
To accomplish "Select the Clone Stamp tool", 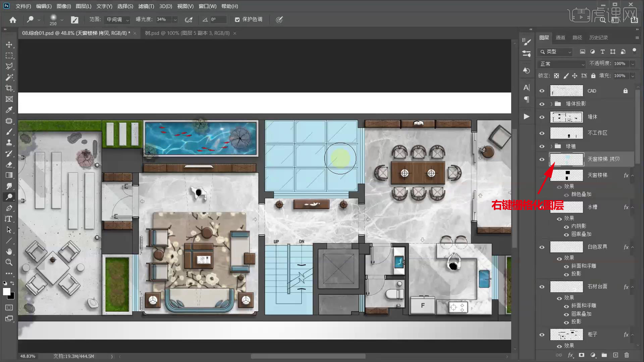I will [x=9, y=142].
